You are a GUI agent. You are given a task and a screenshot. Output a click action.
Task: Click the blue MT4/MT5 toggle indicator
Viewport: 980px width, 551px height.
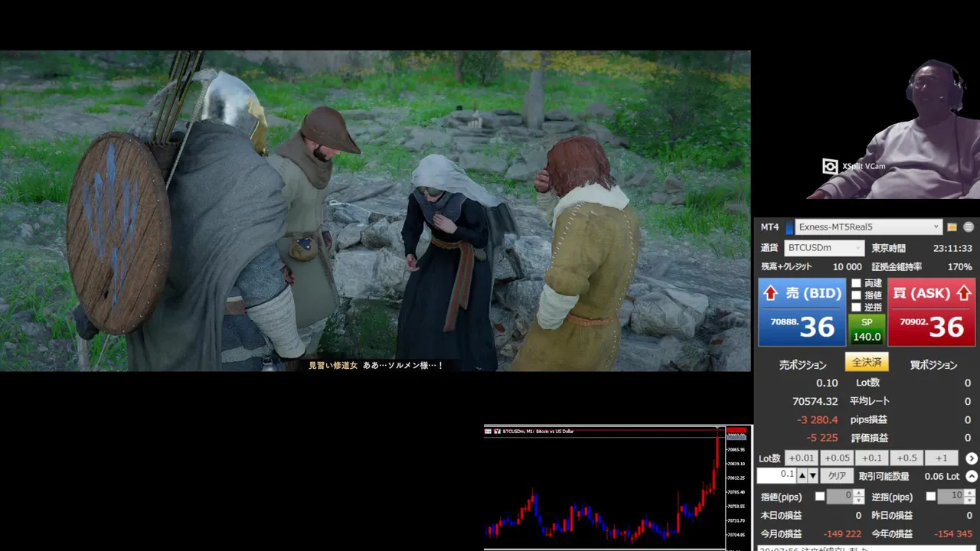coord(789,227)
